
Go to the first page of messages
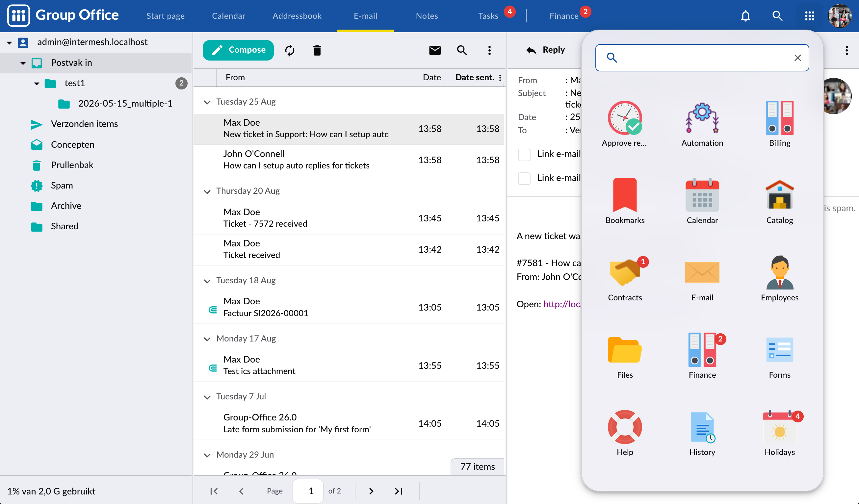pyautogui.click(x=214, y=491)
